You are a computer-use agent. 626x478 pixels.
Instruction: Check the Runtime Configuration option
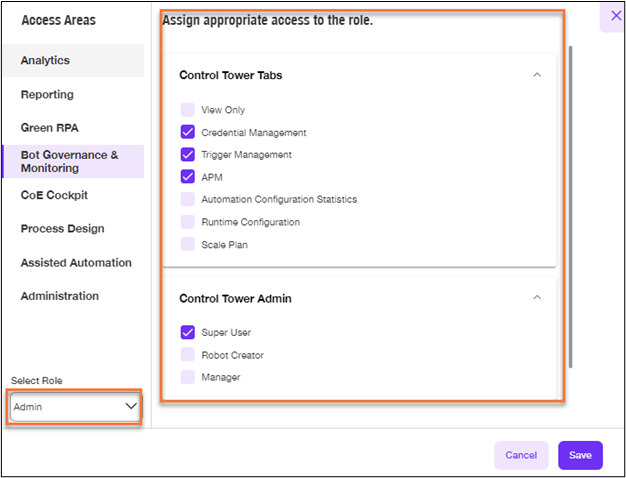coord(188,222)
